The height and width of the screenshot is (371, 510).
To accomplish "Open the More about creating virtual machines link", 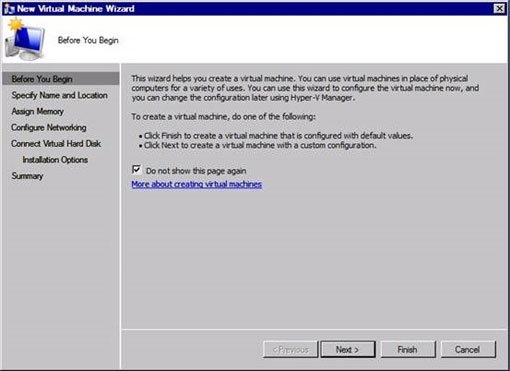I will click(x=196, y=184).
